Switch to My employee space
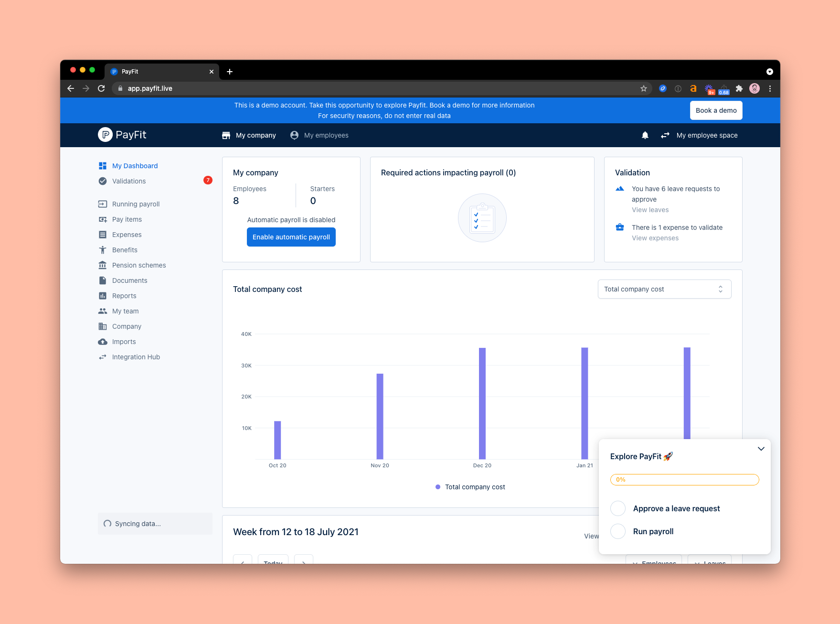The height and width of the screenshot is (624, 840). [x=707, y=135]
